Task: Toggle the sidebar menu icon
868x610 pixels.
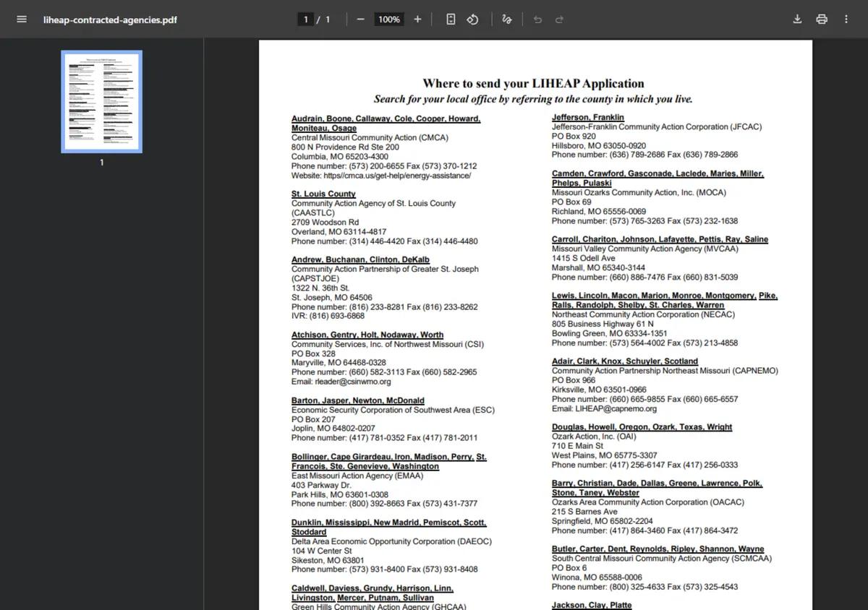Action: click(22, 20)
